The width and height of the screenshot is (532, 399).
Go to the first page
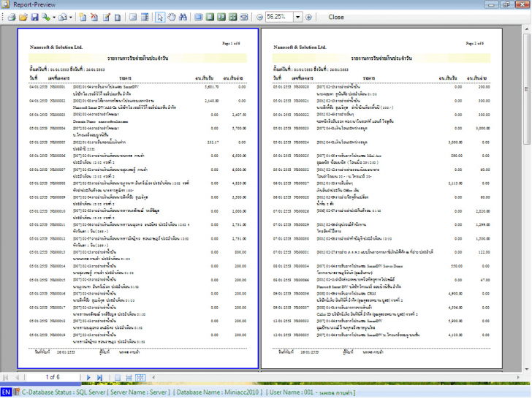(5, 377)
